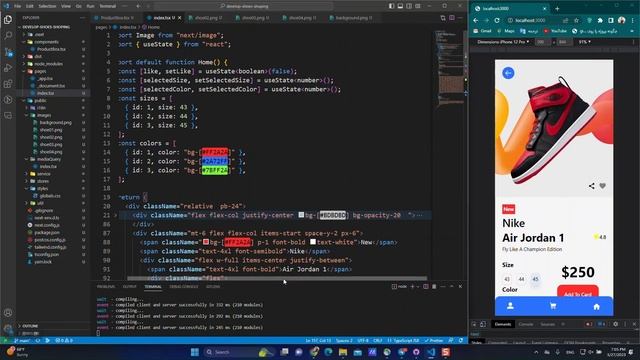Switch to the PROBLEMS panel tab
Viewport: 640px width, 360px height.
tap(106, 287)
